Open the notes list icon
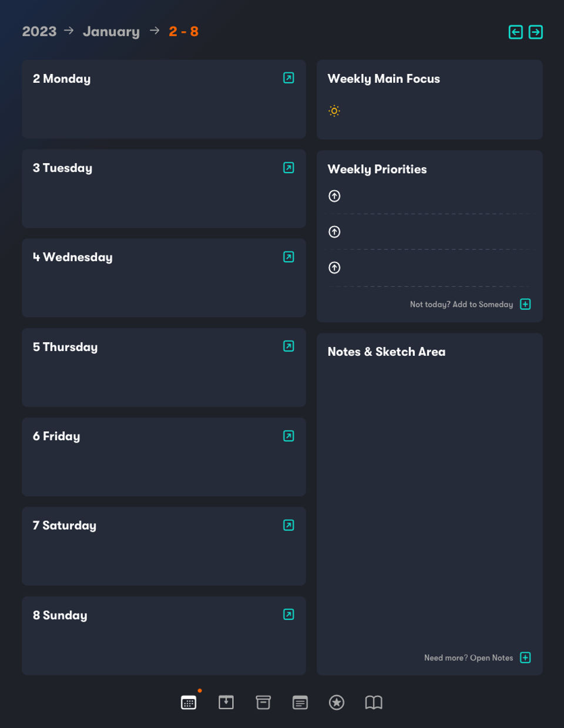Screen dimensions: 564x728 [x=300, y=702]
